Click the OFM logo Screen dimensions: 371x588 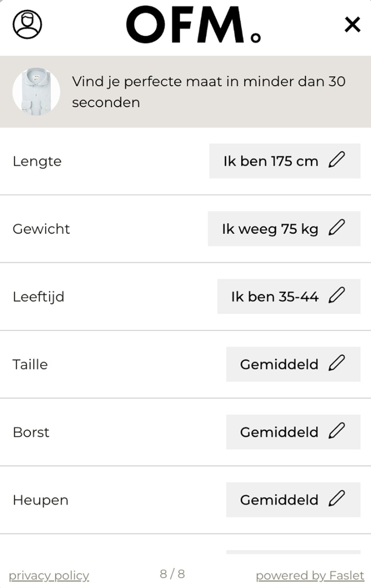coord(194,24)
